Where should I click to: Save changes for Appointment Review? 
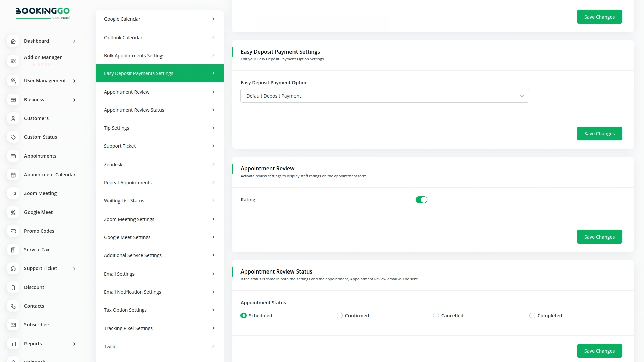coord(599,237)
